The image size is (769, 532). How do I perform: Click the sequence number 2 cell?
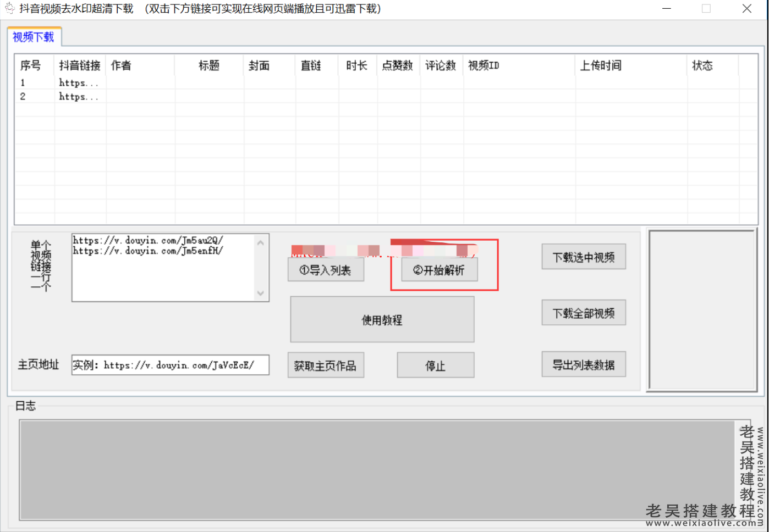tap(23, 97)
